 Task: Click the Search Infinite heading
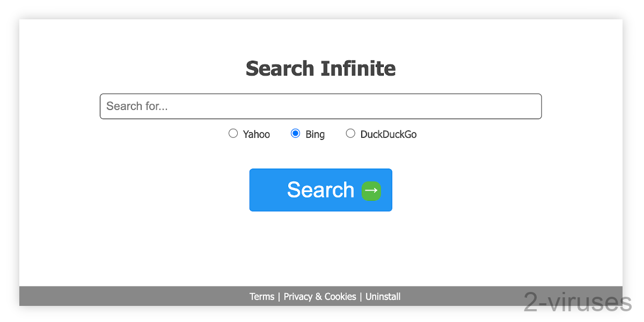[x=320, y=68]
